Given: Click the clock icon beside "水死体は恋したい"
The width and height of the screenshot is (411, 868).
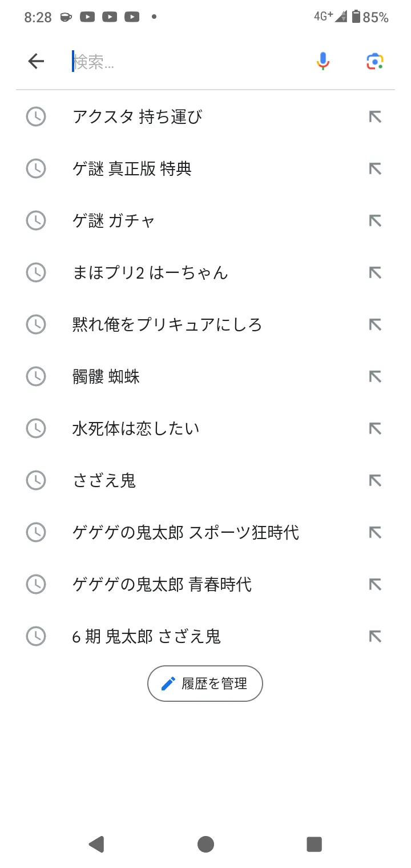Looking at the screenshot, I should pos(36,429).
